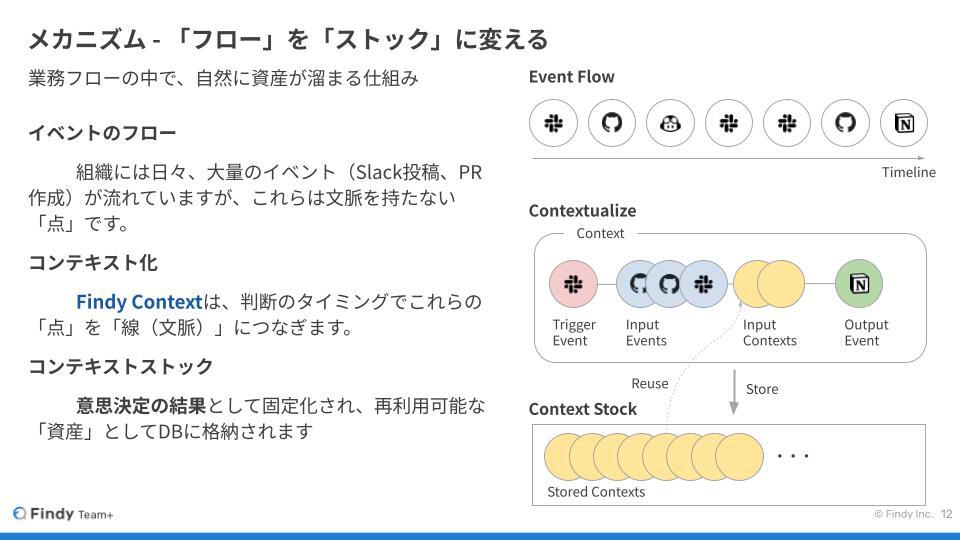Click the Store downward arrow
960x540 pixels.
click(734, 392)
